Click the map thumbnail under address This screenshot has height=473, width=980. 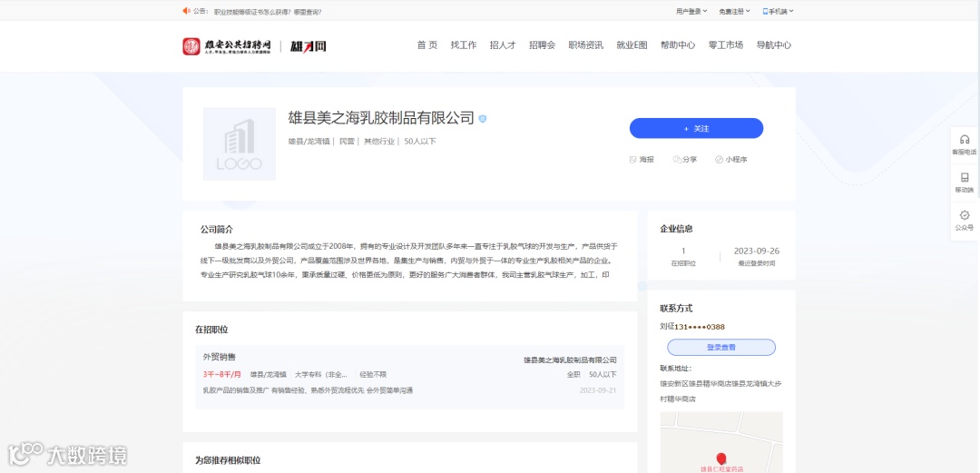click(x=721, y=442)
